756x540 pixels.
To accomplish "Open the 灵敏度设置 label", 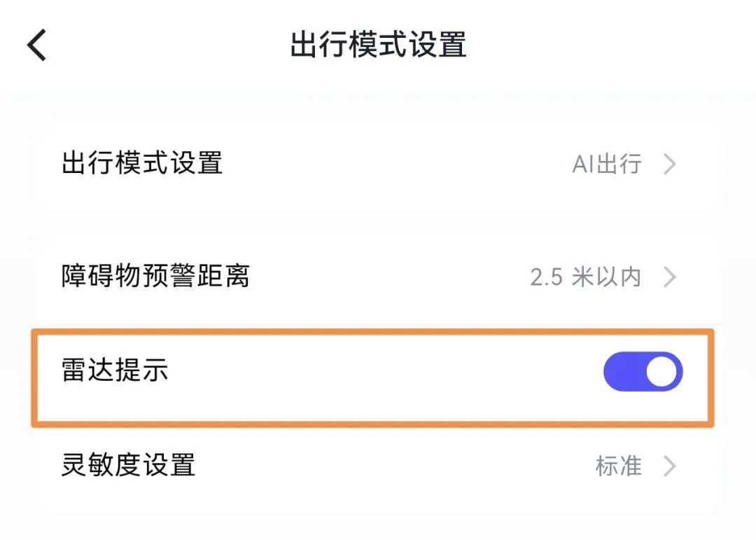I will 128,465.
